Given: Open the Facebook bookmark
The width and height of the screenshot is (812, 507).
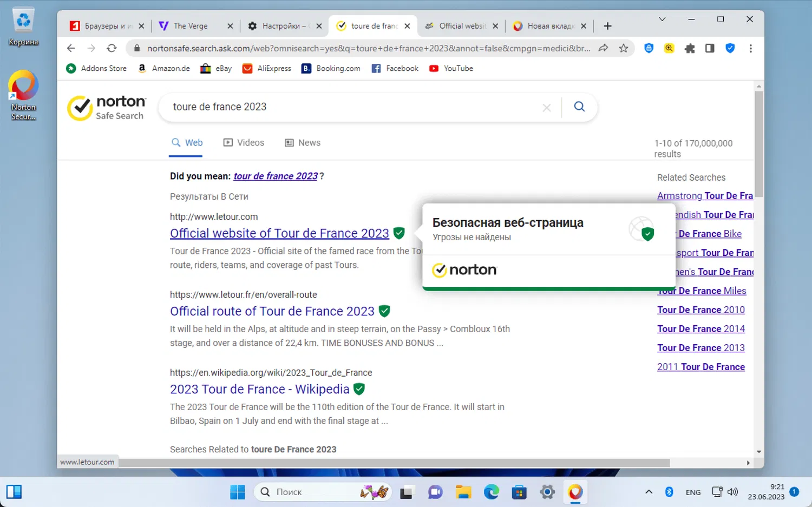Looking at the screenshot, I should click(395, 68).
